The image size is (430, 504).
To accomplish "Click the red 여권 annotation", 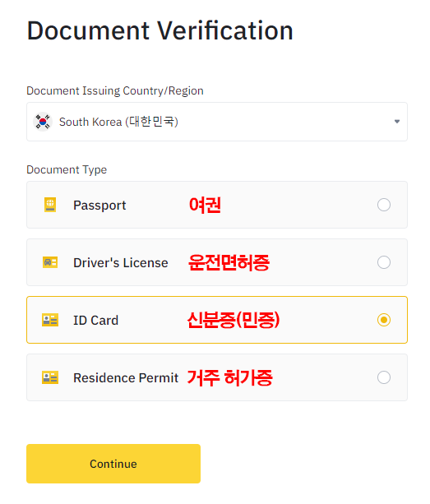I will click(x=205, y=205).
